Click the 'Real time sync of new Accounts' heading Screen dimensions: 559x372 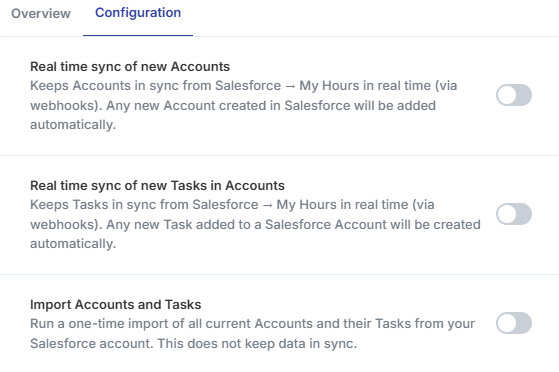coord(130,67)
